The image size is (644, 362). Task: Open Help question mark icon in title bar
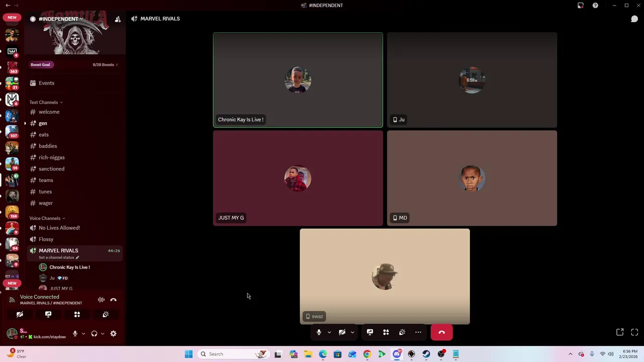pos(595,6)
